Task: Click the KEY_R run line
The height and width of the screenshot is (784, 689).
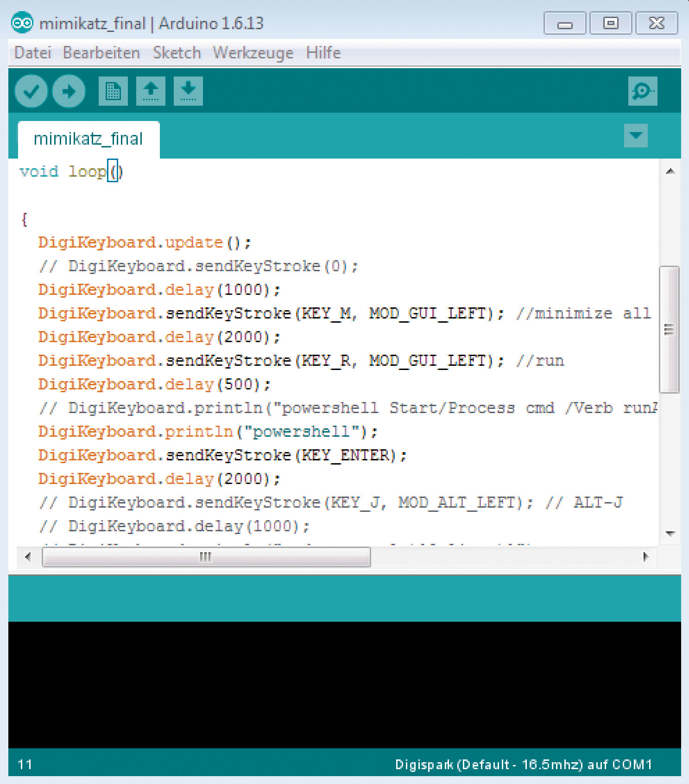Action: pos(301,361)
